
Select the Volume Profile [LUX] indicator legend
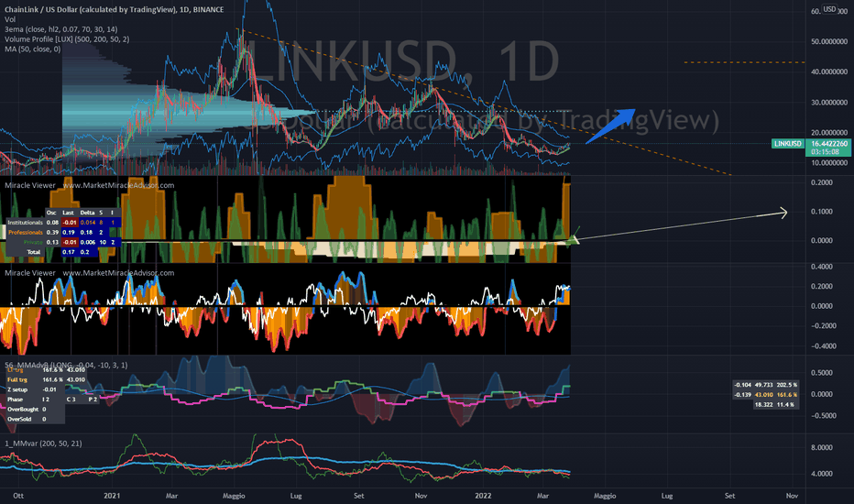tap(67, 38)
